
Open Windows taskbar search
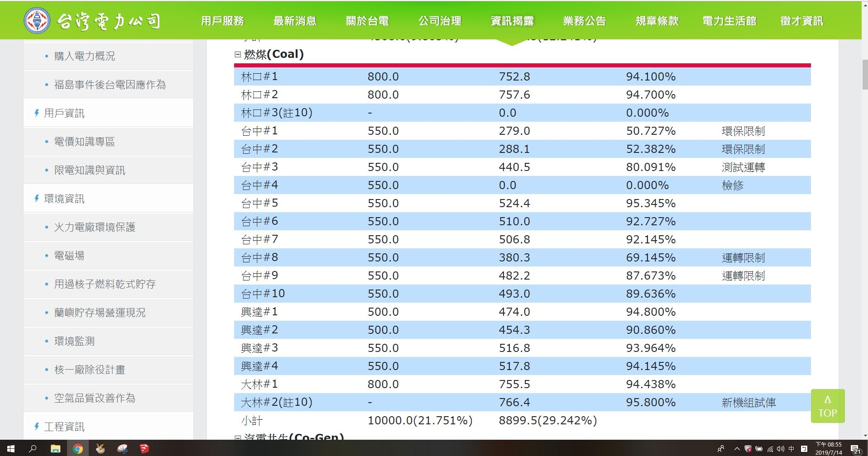coord(33,449)
